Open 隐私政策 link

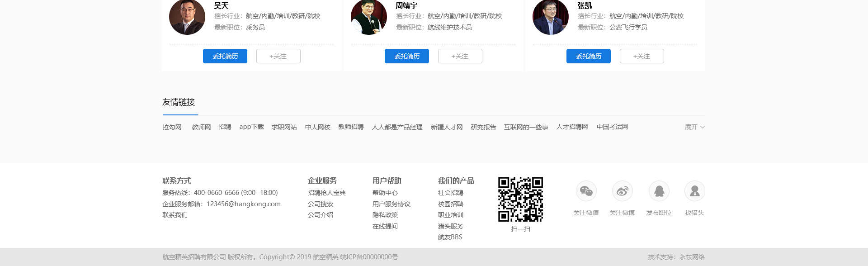pyautogui.click(x=385, y=215)
